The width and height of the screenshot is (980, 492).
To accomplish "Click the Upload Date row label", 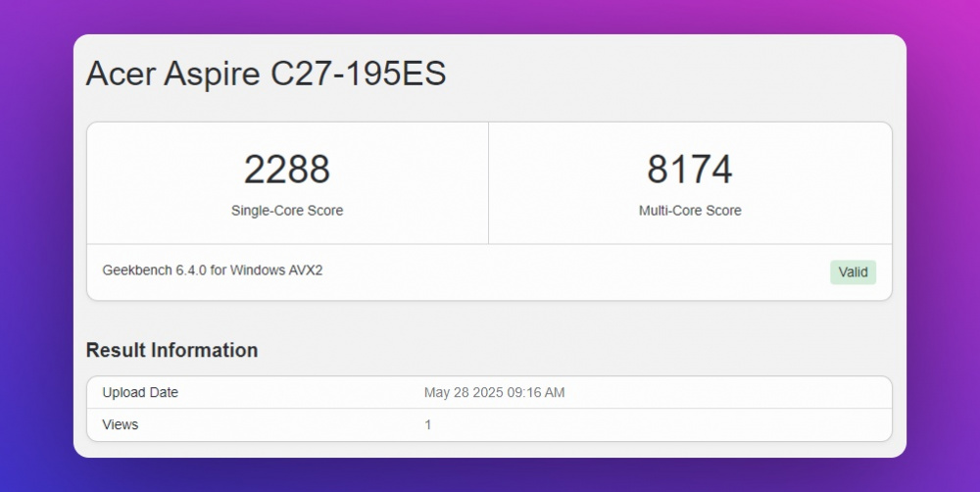I will (x=140, y=393).
